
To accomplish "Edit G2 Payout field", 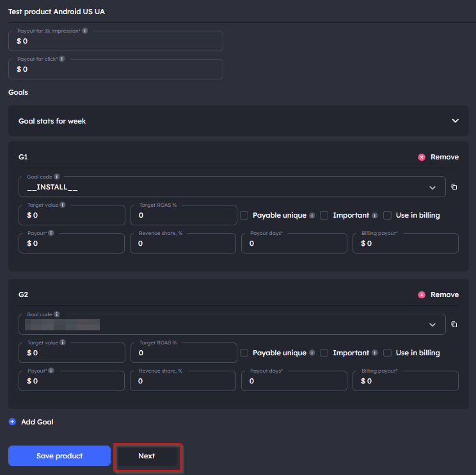I will click(72, 381).
